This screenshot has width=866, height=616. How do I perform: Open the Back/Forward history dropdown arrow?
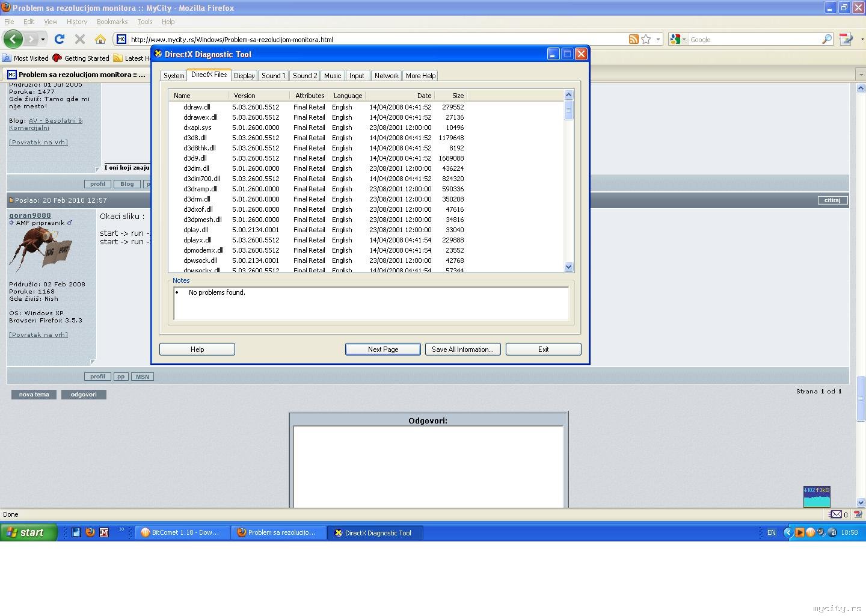click(x=43, y=39)
